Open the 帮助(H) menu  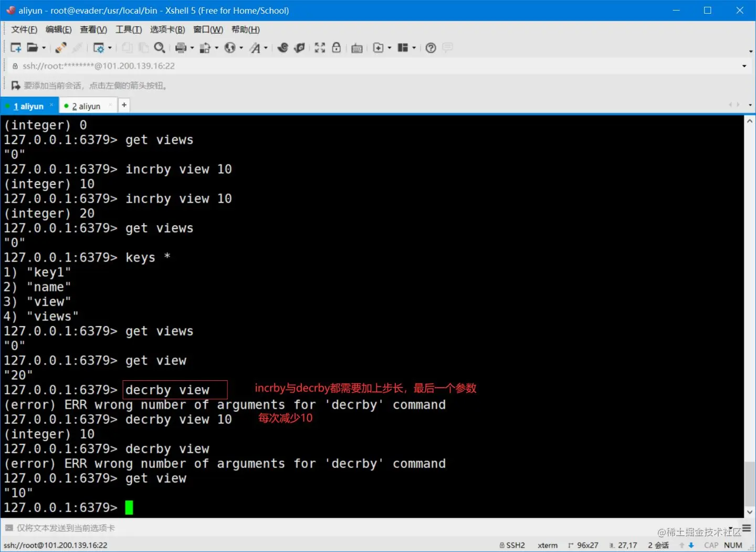pos(246,29)
